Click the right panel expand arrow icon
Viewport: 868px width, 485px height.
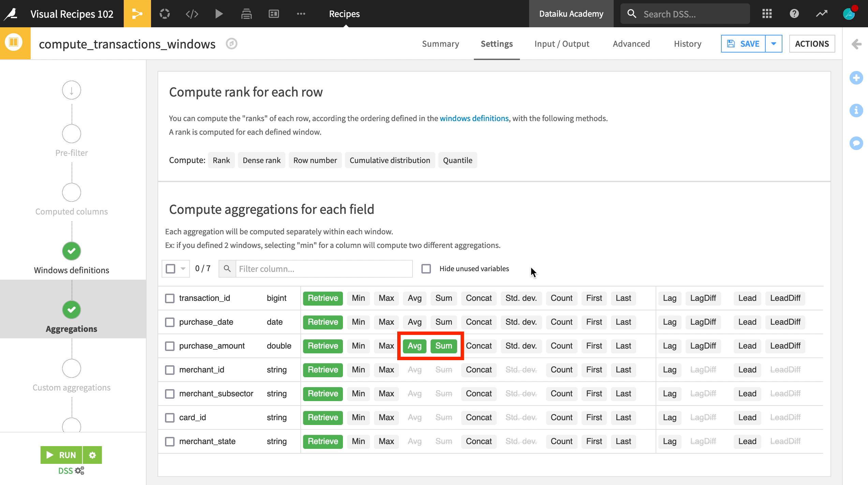click(857, 44)
